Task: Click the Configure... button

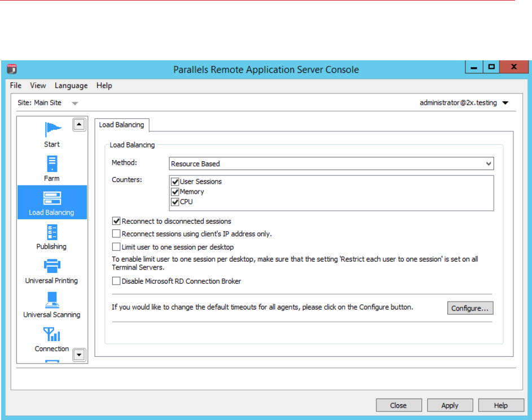Action: click(471, 308)
